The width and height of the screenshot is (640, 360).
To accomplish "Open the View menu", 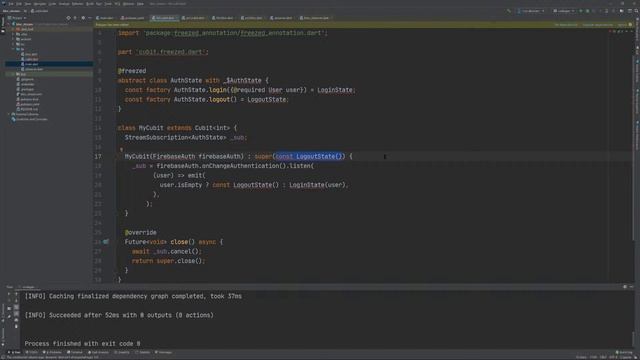I will (28, 4).
